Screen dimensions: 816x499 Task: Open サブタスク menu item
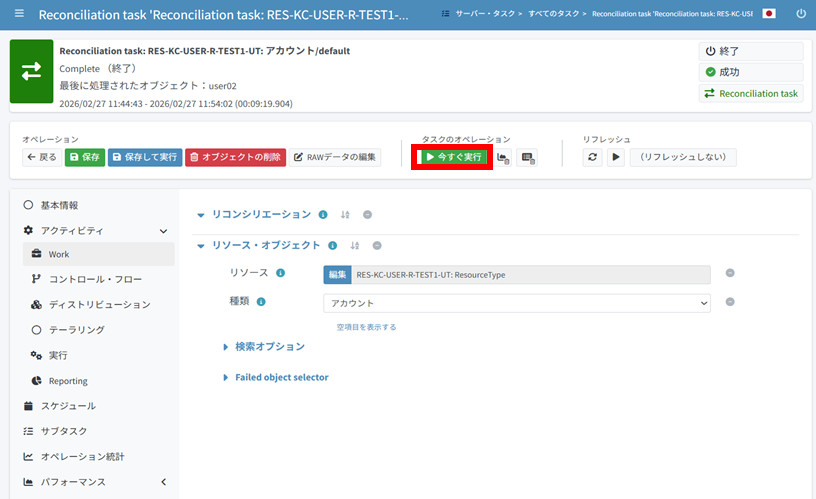coord(63,431)
